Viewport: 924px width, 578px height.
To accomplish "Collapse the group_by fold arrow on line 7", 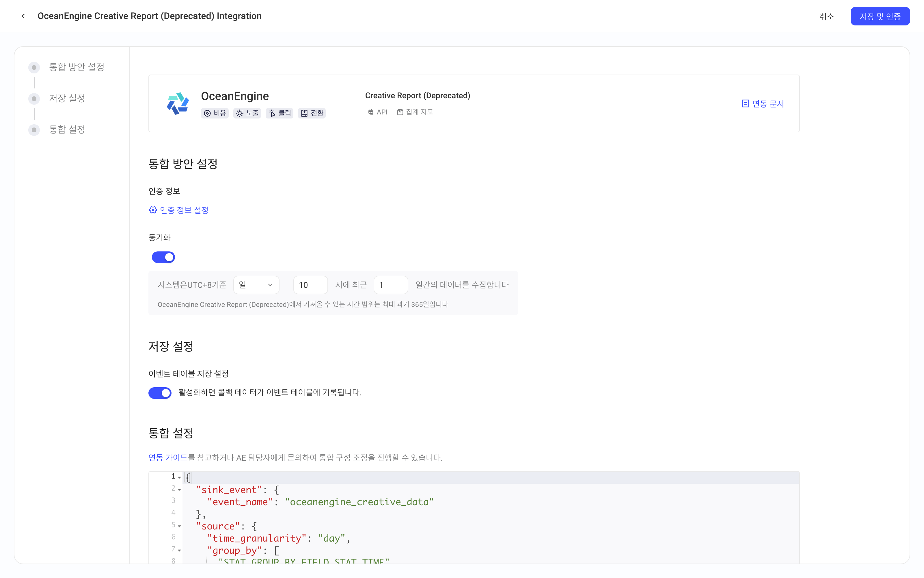I will tap(179, 550).
